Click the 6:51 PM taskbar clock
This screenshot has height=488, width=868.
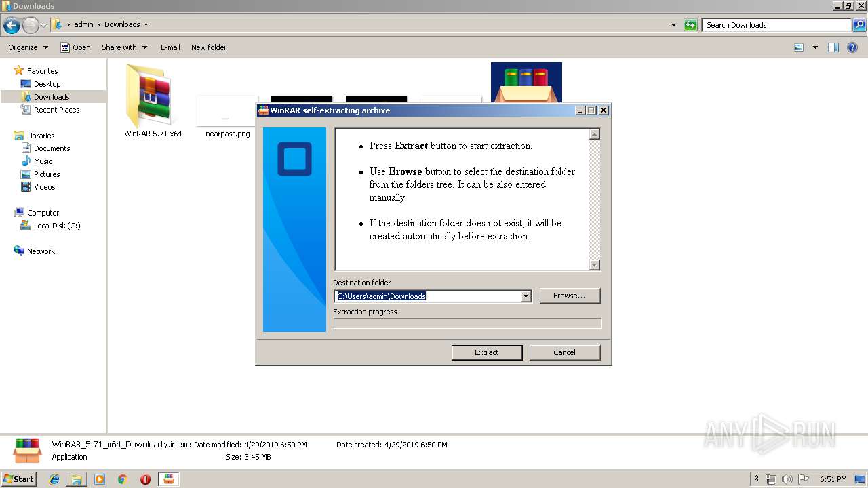pyautogui.click(x=833, y=479)
